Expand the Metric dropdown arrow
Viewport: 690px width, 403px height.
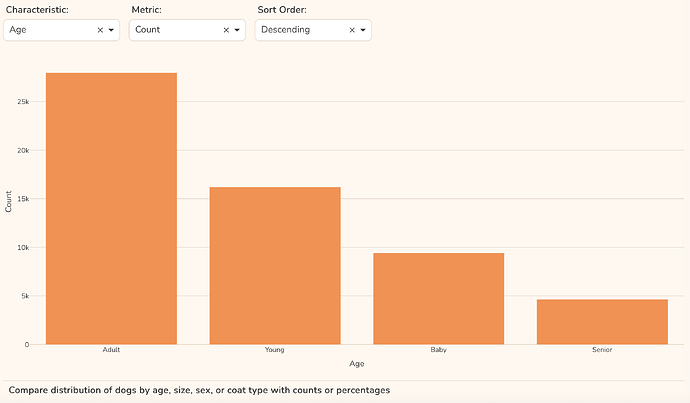click(237, 30)
